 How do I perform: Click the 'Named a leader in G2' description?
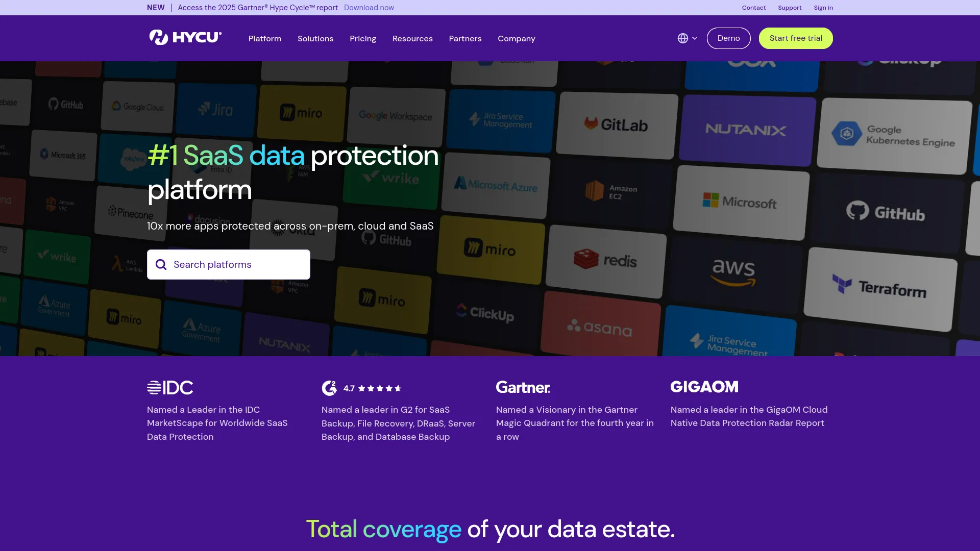coord(398,423)
